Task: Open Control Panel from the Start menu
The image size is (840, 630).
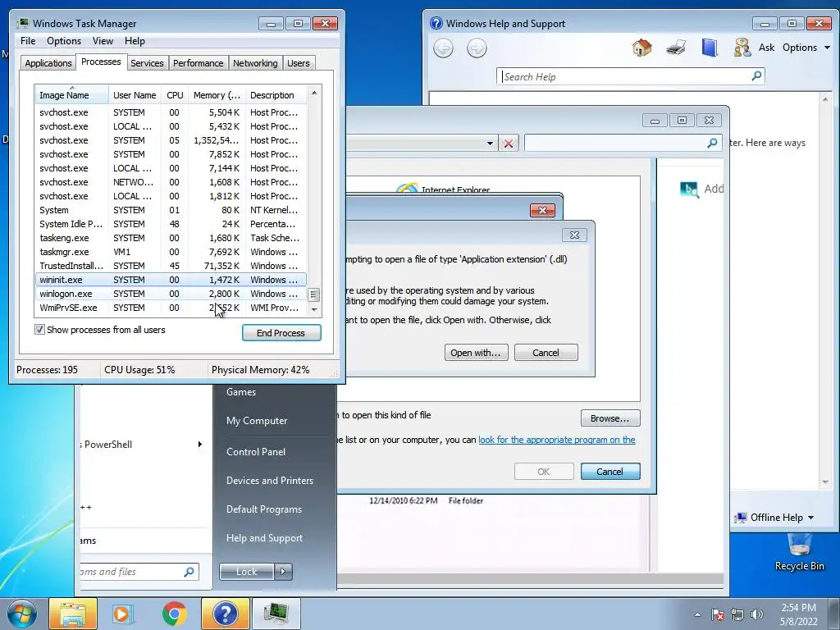Action: click(256, 452)
